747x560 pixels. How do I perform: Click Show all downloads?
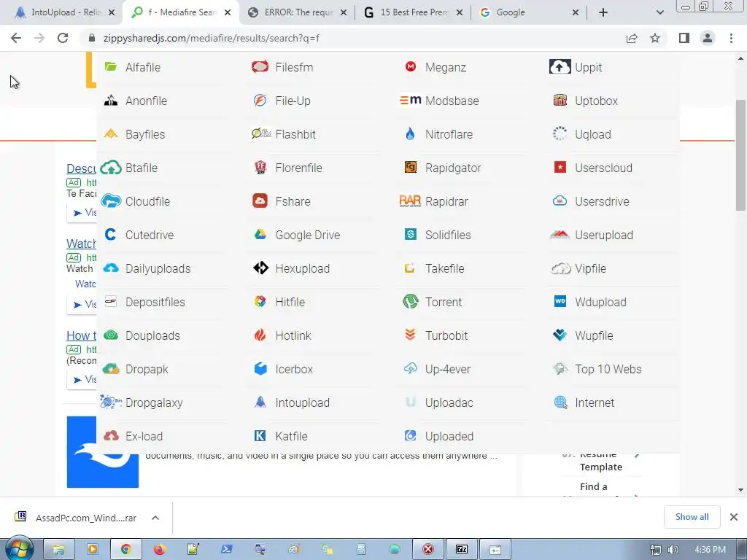pyautogui.click(x=692, y=517)
